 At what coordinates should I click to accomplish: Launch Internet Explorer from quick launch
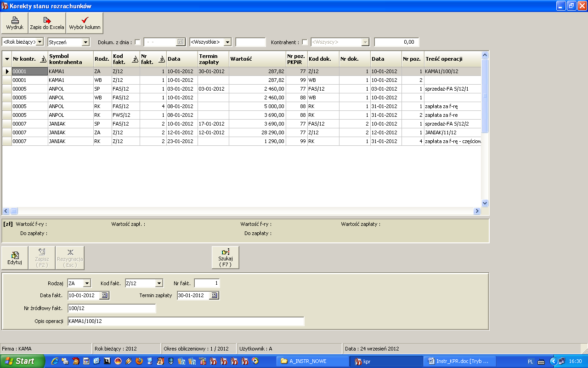point(55,361)
